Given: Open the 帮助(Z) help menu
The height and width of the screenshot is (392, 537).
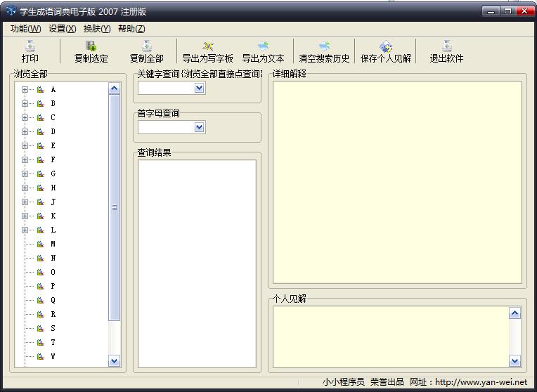Looking at the screenshot, I should click(x=131, y=29).
